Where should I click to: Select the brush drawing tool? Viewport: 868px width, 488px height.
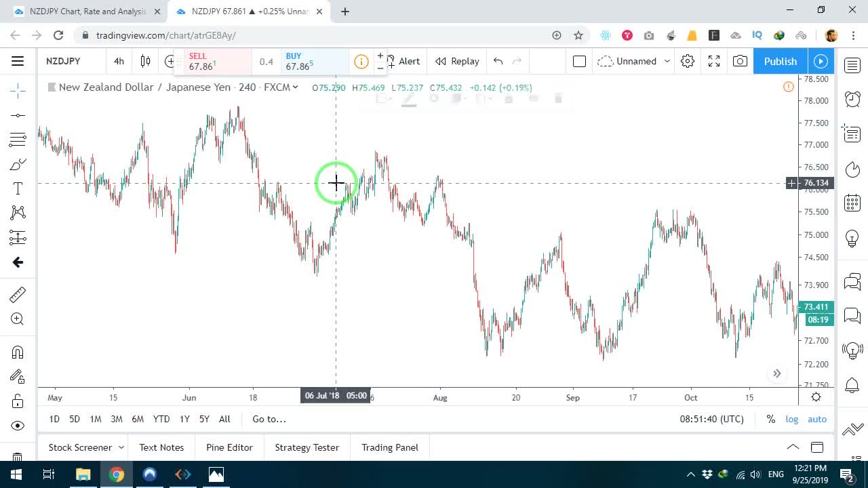pos(18,164)
